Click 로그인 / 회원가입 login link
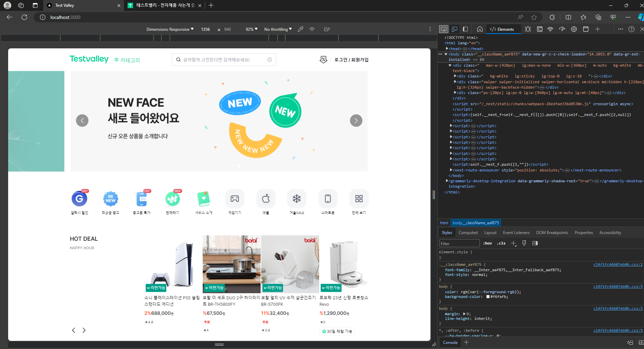This screenshot has width=644, height=349. pyautogui.click(x=351, y=60)
